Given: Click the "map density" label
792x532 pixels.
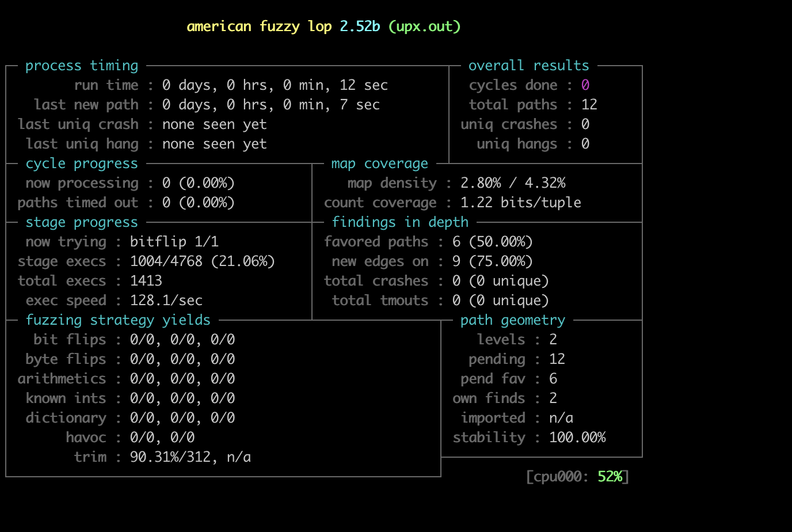Looking at the screenshot, I should [392, 183].
